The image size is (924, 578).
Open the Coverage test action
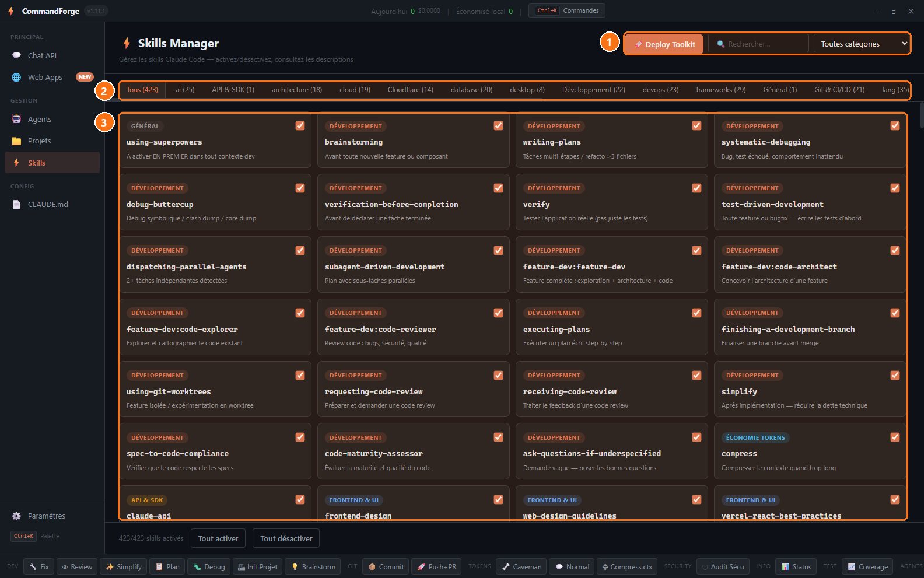tap(867, 566)
